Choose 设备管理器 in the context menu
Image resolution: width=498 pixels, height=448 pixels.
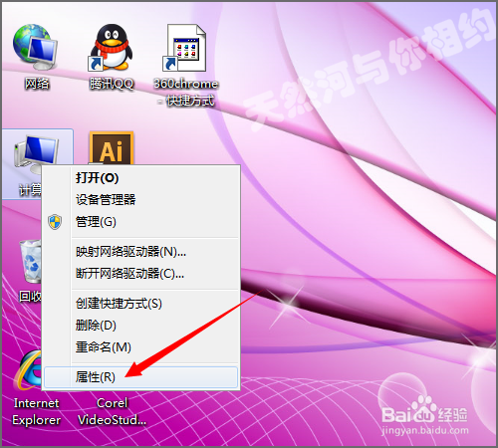tap(140, 200)
